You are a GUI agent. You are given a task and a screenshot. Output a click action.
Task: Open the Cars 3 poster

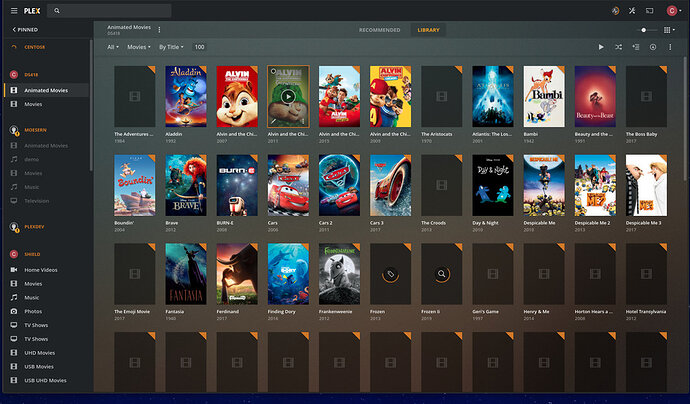(390, 185)
